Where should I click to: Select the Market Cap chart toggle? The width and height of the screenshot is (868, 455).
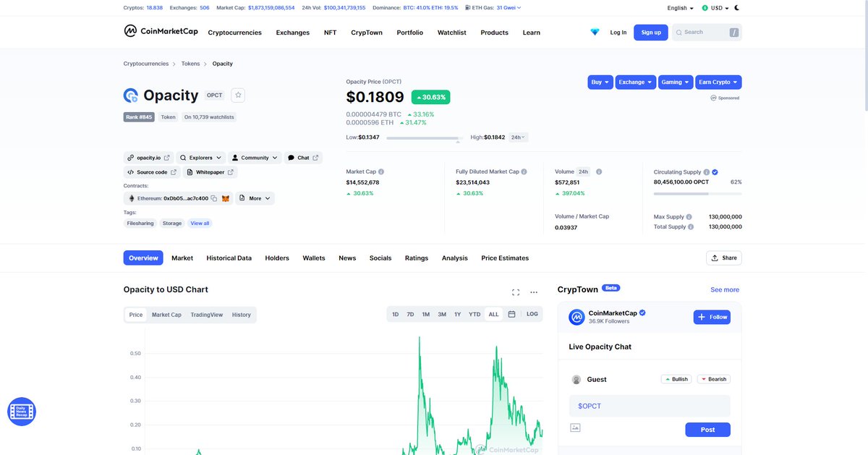tap(166, 315)
